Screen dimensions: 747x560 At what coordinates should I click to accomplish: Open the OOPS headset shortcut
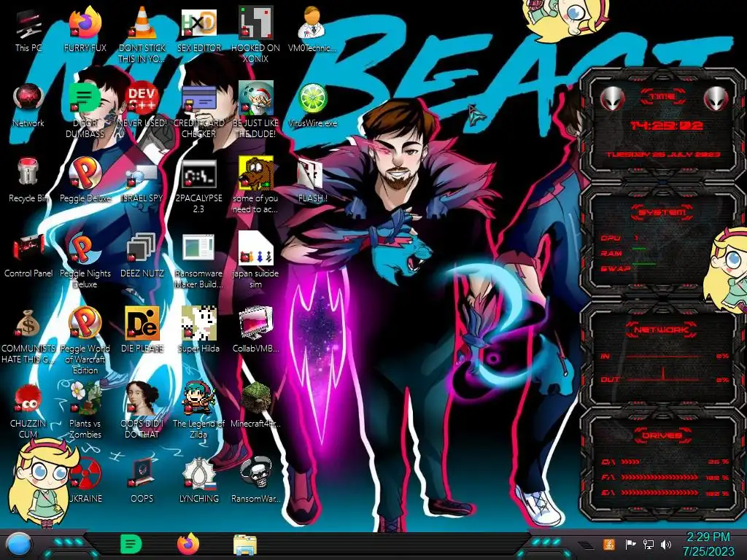142,481
